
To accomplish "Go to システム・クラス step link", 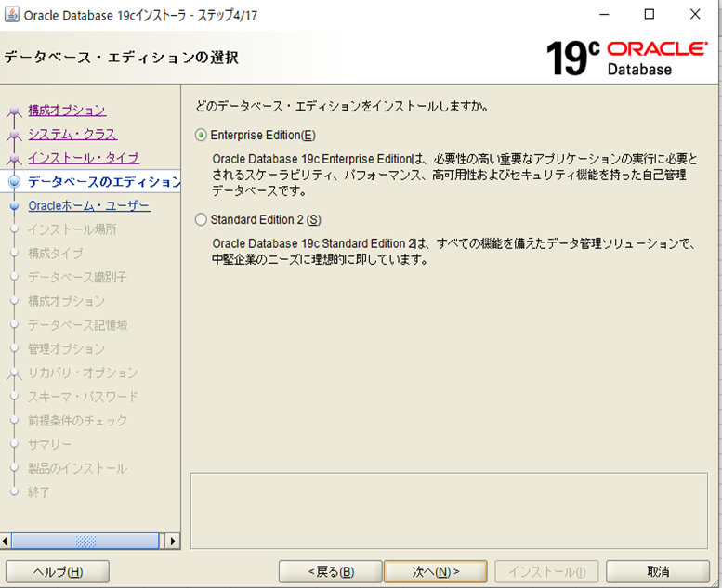I will coord(72,135).
